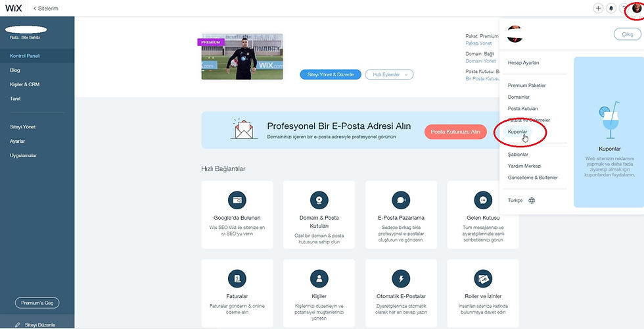Select Kuponlar in account menu
Screen dimensions: 644x329
[518, 131]
